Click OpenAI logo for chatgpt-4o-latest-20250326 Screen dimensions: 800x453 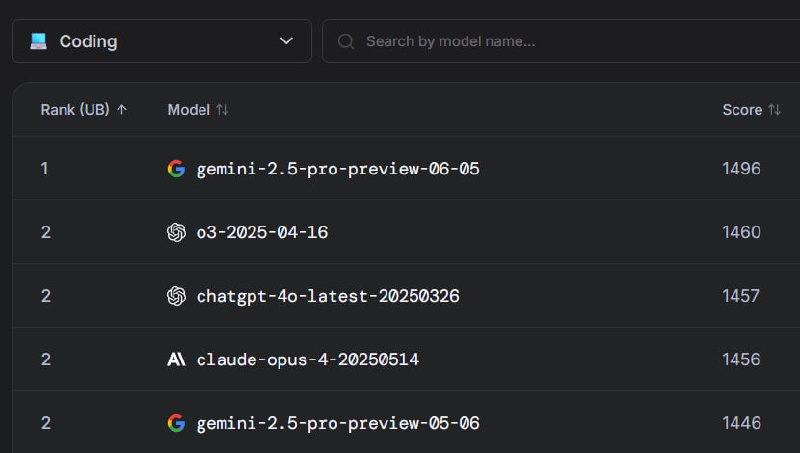(x=176, y=296)
